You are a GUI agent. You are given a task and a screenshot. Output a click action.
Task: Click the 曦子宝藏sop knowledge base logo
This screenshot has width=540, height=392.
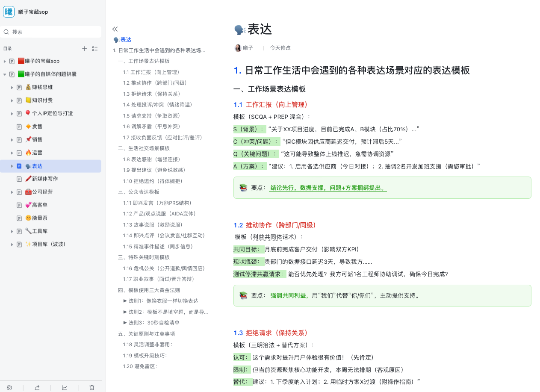(x=9, y=12)
